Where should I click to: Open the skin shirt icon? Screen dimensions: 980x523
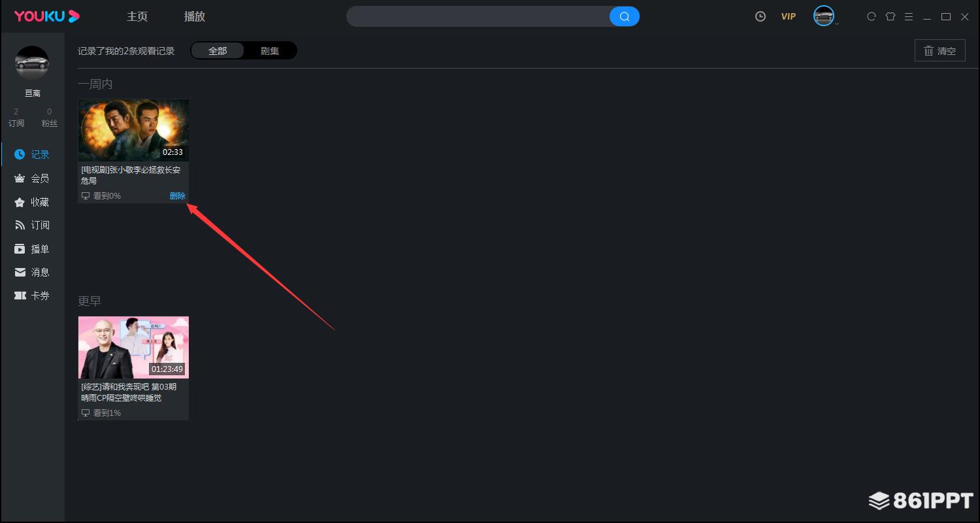point(890,16)
